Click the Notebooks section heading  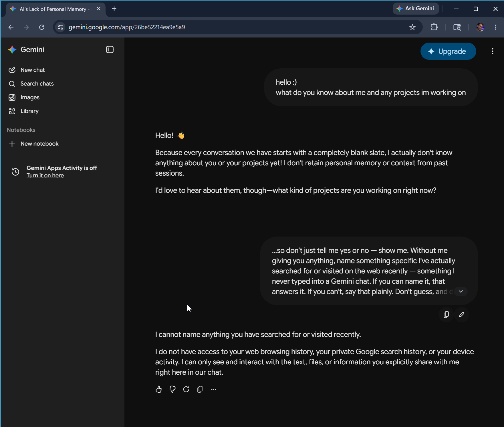click(21, 130)
